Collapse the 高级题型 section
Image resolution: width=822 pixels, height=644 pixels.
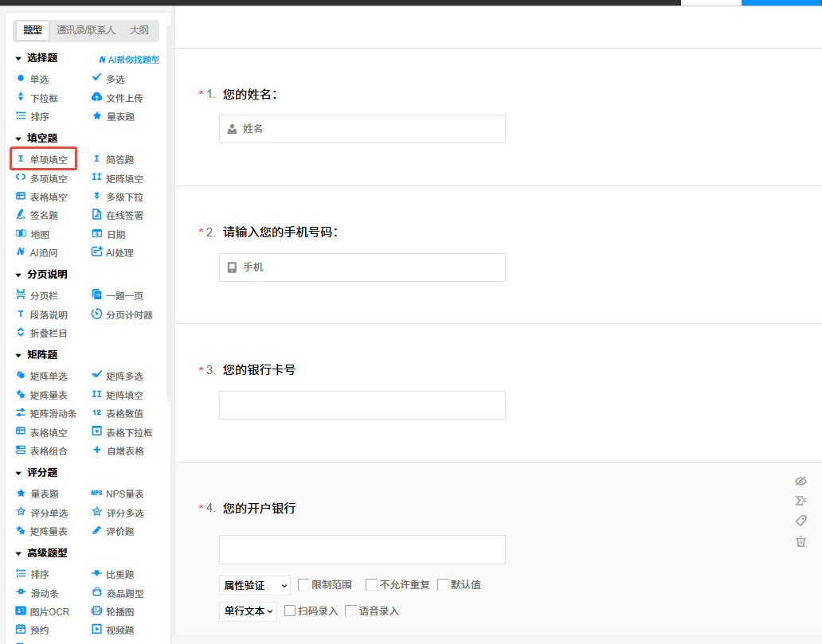point(18,554)
